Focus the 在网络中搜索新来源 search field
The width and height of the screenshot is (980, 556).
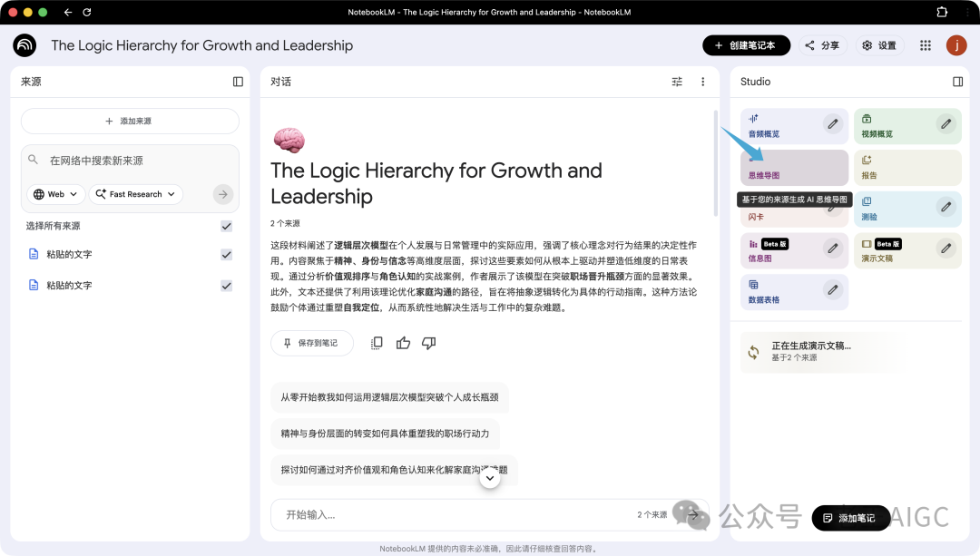[132, 161]
